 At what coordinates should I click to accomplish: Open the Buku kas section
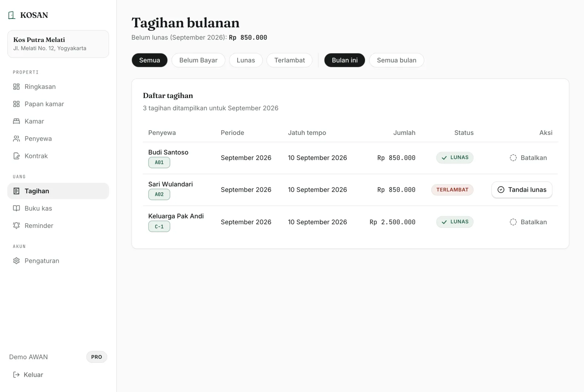click(x=58, y=208)
